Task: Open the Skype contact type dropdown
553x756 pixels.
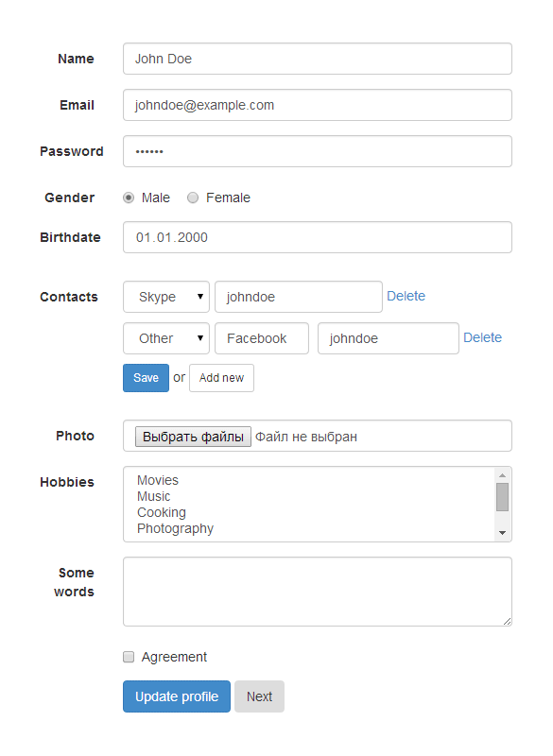Action: click(166, 297)
